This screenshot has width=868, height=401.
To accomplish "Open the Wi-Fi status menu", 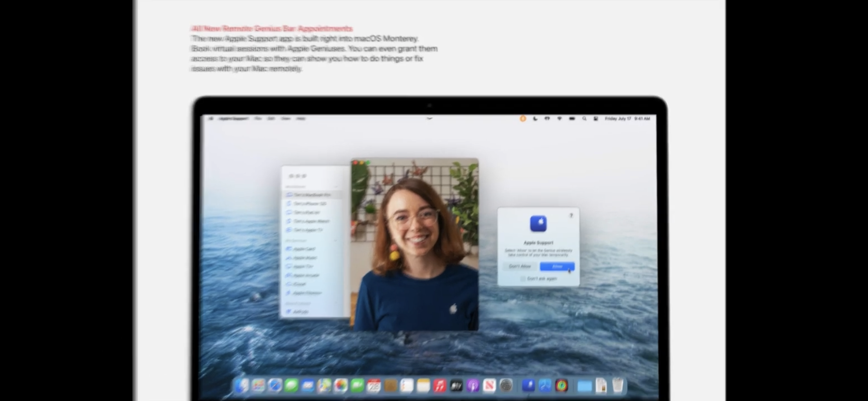I will 559,119.
